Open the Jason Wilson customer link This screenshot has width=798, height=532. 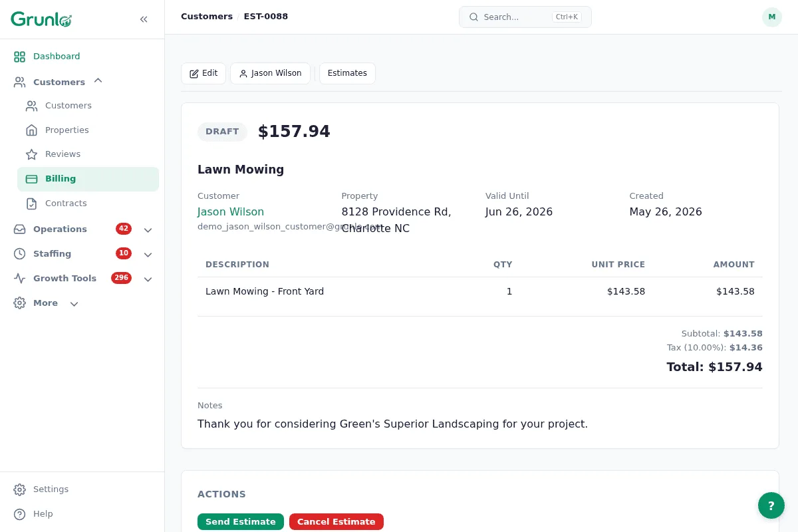[231, 212]
